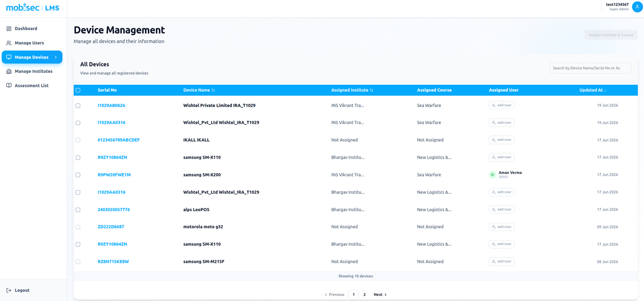The width and height of the screenshot is (644, 301).
Task: Click the Manage Users people icon
Action: click(9, 43)
